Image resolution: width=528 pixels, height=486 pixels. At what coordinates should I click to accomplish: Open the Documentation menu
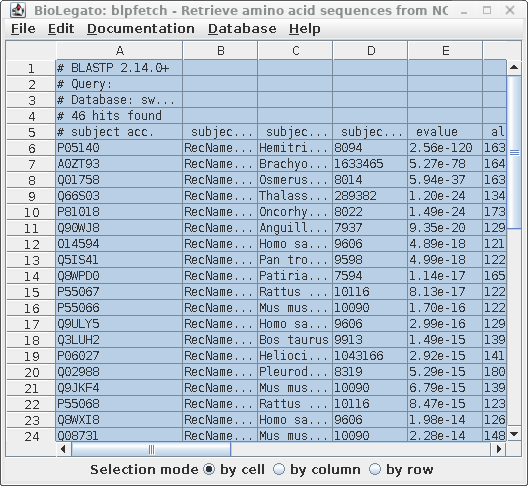click(x=141, y=29)
